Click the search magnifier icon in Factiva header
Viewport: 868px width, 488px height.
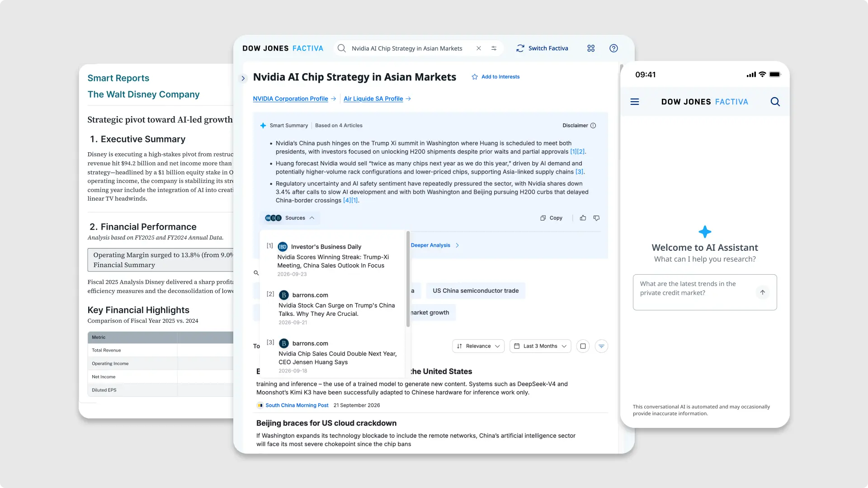342,48
